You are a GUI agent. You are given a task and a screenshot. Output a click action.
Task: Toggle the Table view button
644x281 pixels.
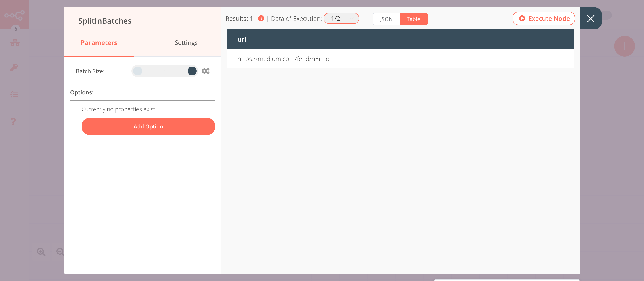[413, 19]
